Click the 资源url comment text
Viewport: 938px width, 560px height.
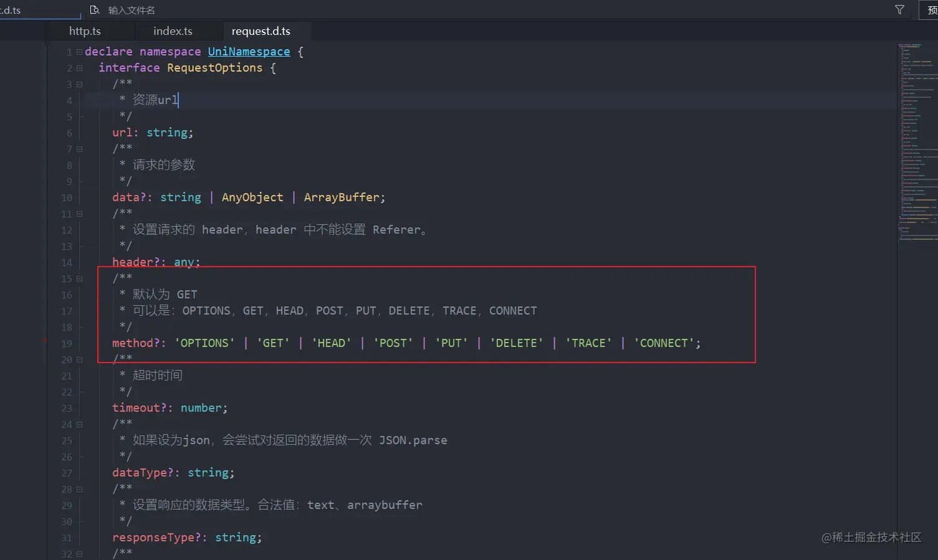(155, 100)
